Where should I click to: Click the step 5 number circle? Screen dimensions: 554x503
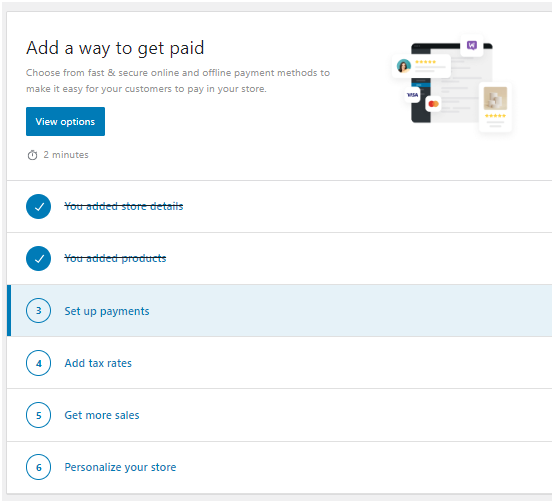tap(39, 415)
